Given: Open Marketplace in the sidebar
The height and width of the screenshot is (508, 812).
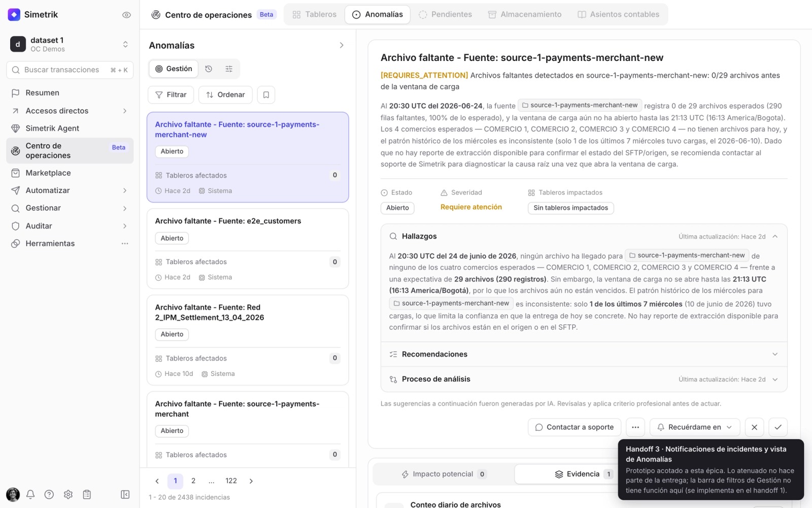Looking at the screenshot, I should point(70,173).
